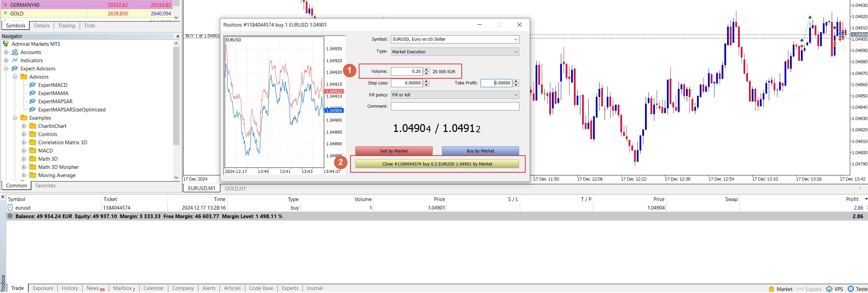Click the Navigator vertical scrollbar thumb
The image size is (868, 293).
176,96
